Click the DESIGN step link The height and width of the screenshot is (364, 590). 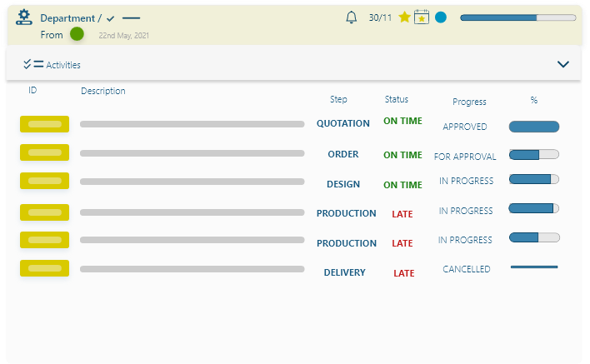343,184
